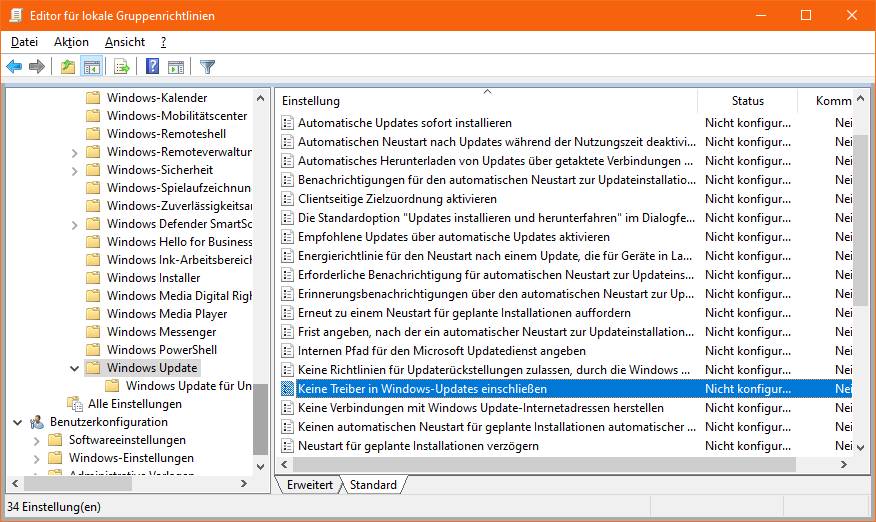This screenshot has width=876, height=522.
Task: Click settings list scroll-down arrow
Action: tap(860, 448)
